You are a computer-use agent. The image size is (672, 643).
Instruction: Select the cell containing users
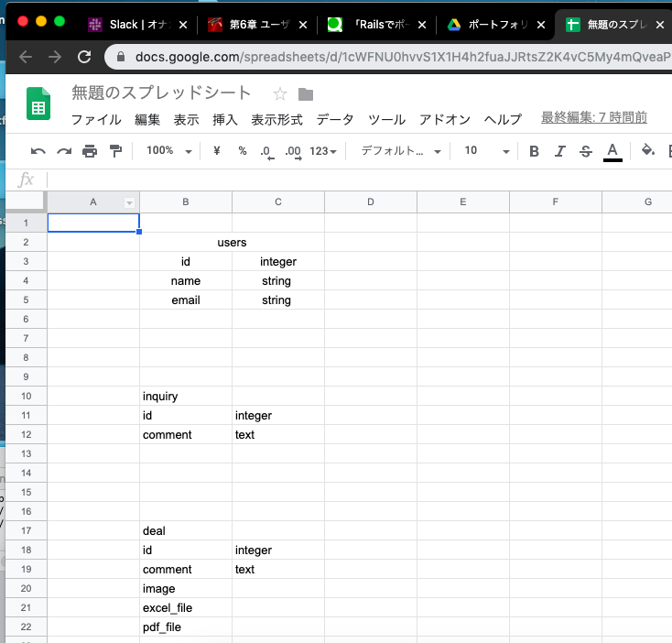tap(232, 242)
